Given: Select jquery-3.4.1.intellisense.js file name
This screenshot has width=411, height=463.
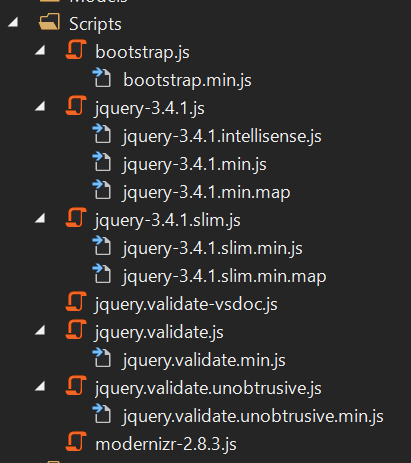Looking at the screenshot, I should (x=222, y=137).
